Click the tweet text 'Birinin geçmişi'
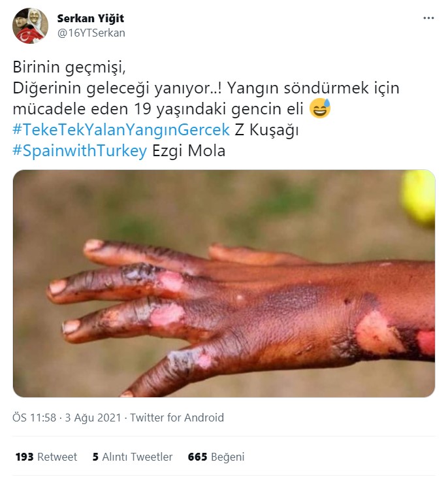Image resolution: width=448 pixels, height=477 pixels. click(x=69, y=67)
